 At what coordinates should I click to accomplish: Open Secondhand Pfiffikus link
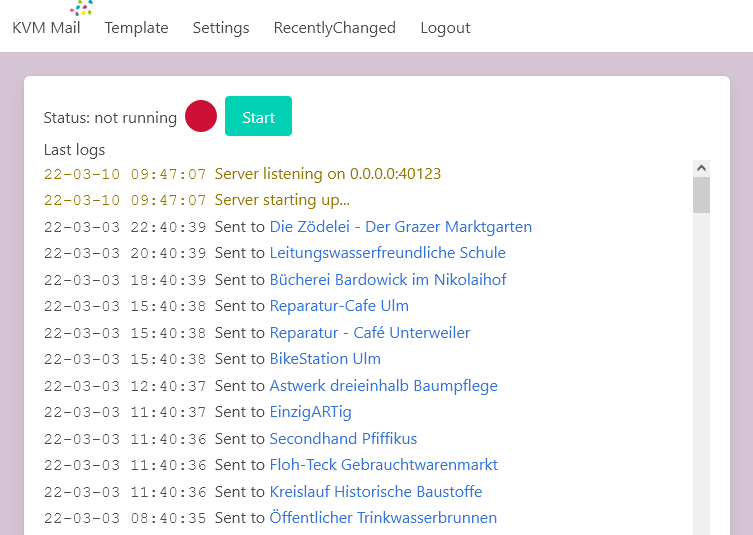(343, 438)
